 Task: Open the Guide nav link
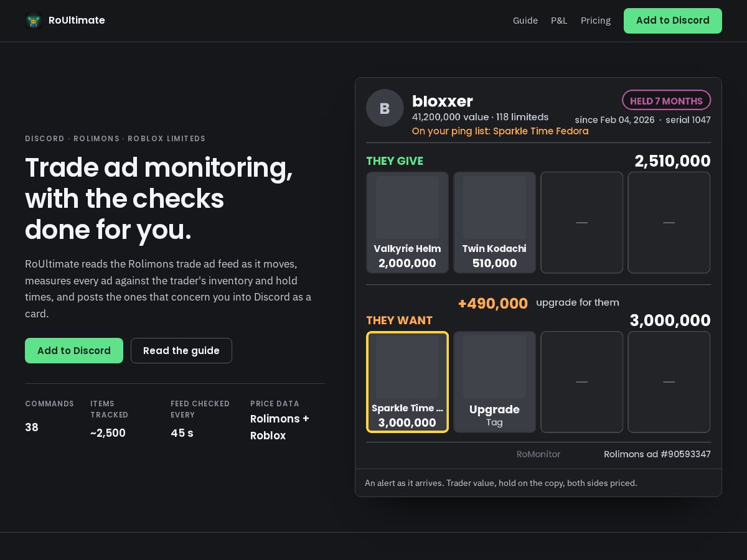[525, 21]
